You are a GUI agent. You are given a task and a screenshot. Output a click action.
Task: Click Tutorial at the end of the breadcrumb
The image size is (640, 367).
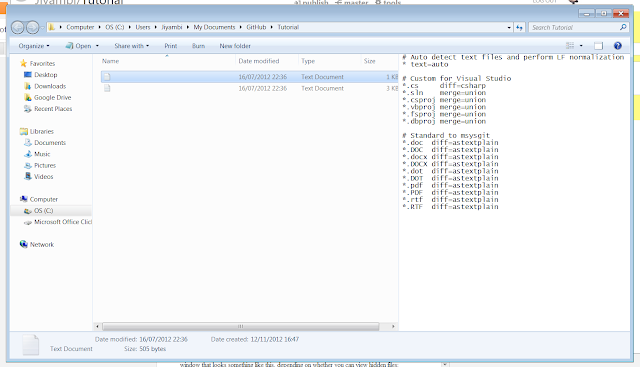click(288, 27)
